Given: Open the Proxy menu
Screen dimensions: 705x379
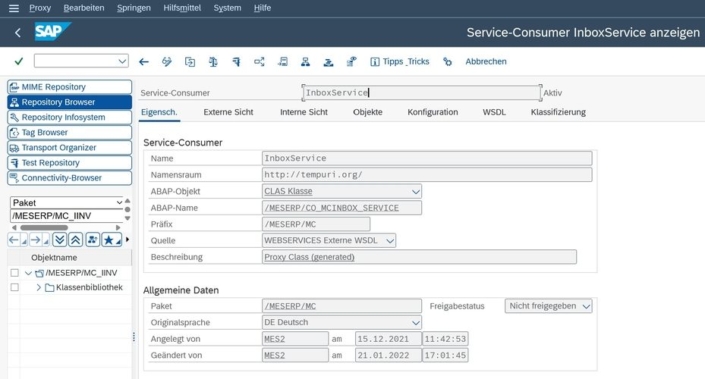Looking at the screenshot, I should [x=40, y=8].
